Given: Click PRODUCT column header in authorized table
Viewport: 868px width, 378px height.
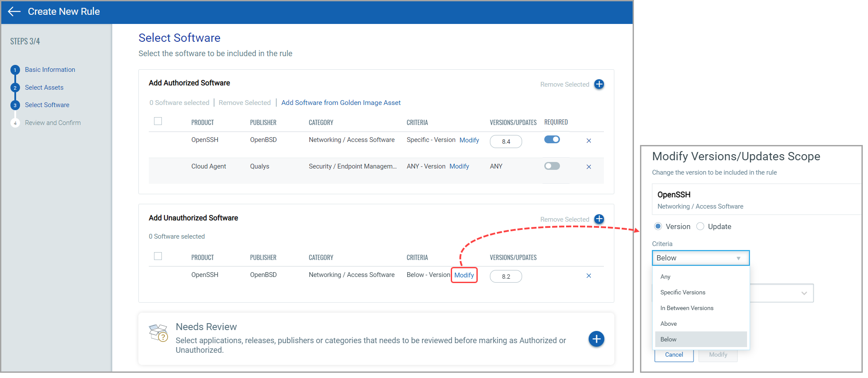Looking at the screenshot, I should 202,123.
